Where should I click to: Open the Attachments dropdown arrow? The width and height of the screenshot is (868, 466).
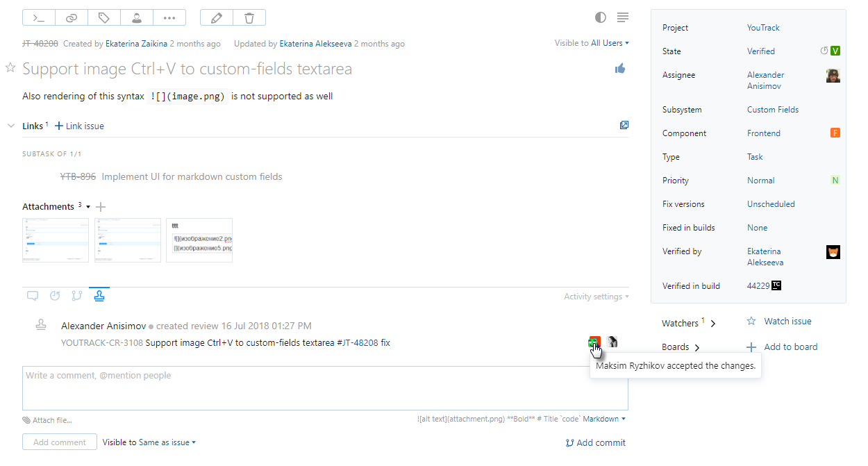pos(87,206)
